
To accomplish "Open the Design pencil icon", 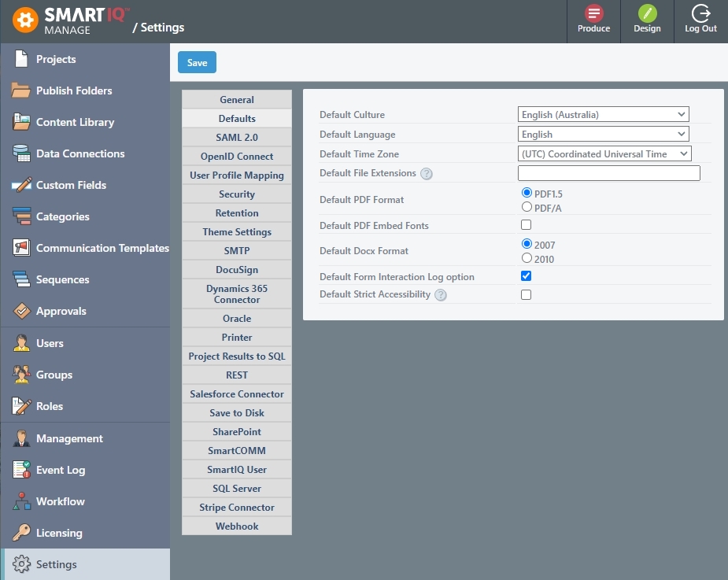I will (x=647, y=13).
